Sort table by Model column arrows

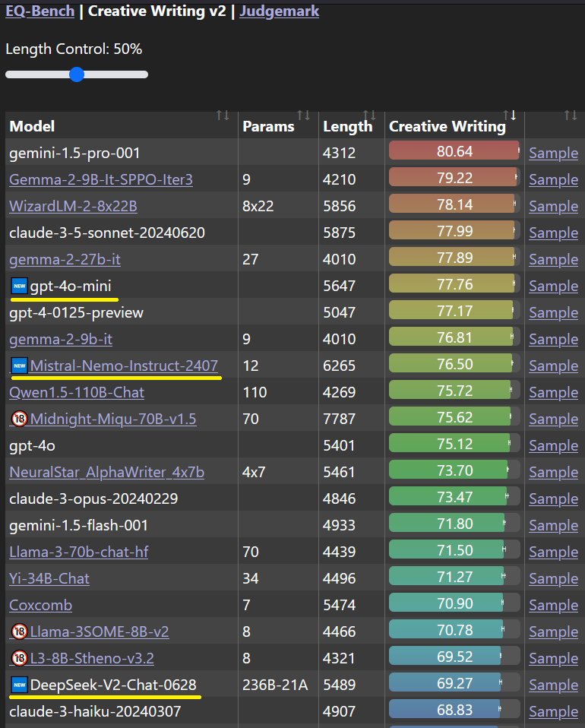[223, 116]
